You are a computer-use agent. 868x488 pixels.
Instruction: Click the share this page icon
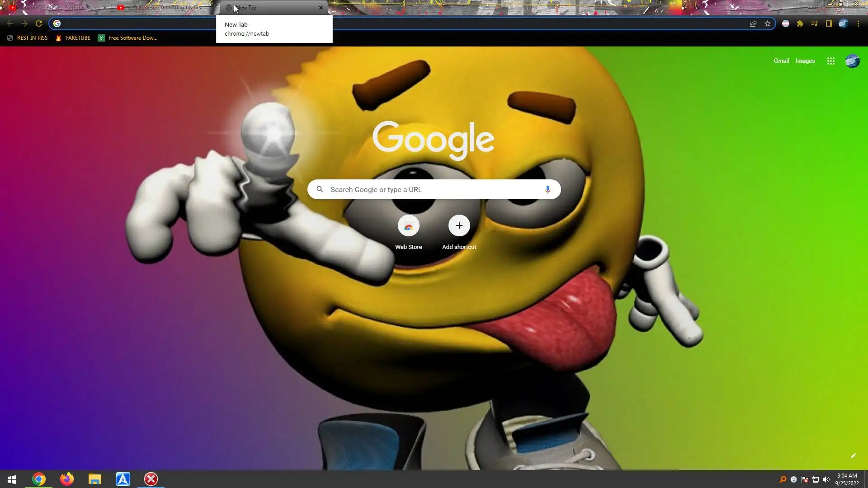pyautogui.click(x=753, y=23)
